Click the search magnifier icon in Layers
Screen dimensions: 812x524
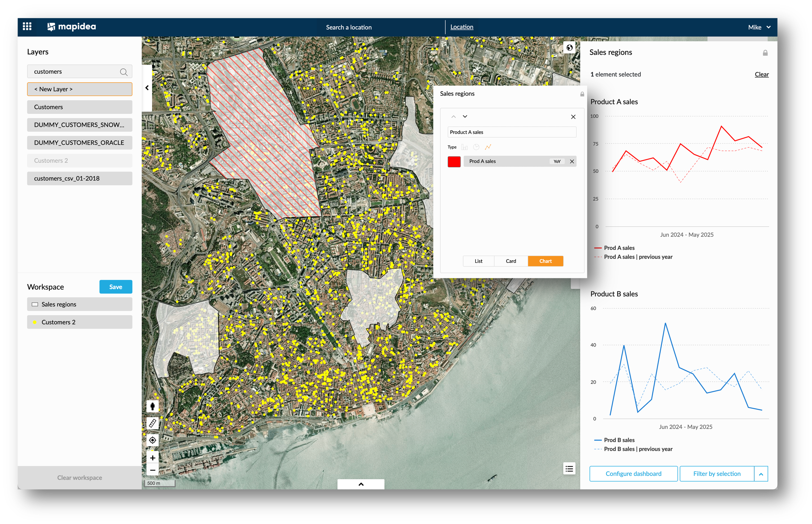pos(123,72)
